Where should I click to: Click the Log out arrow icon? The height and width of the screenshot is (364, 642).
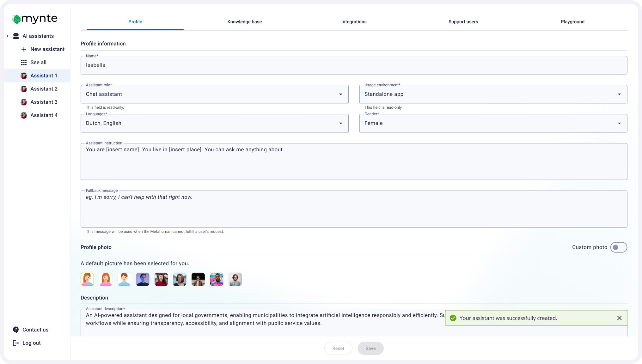click(x=16, y=343)
